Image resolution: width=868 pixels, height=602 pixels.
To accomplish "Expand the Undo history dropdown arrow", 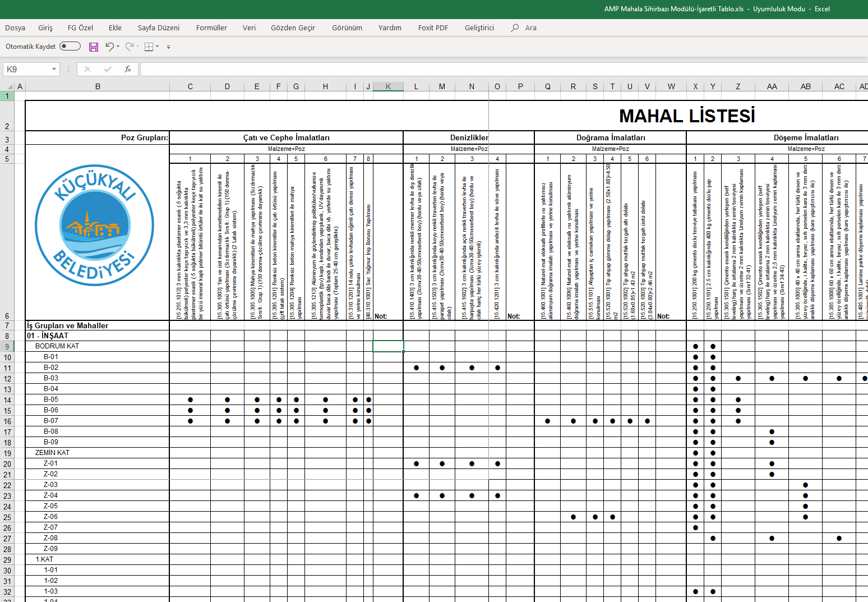I will coord(118,47).
